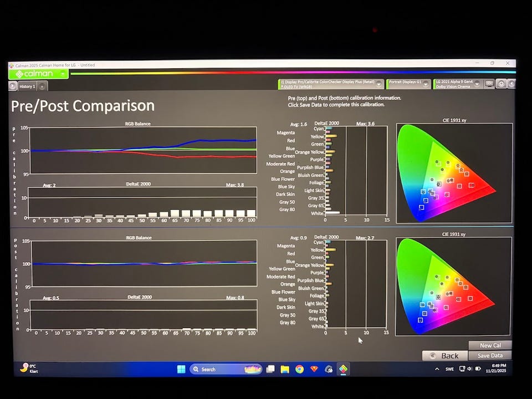Open the weather widget showing 0°C
The height and width of the screenshot is (399, 532).
29,368
